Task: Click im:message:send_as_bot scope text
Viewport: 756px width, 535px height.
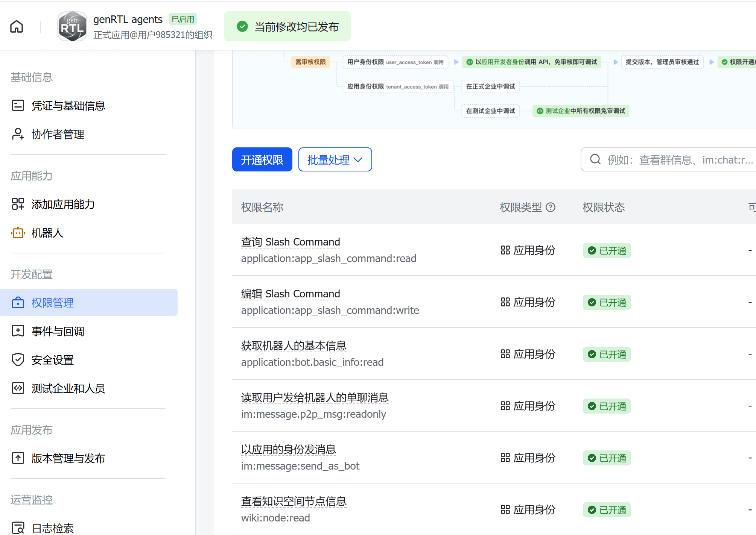Action: pos(300,466)
